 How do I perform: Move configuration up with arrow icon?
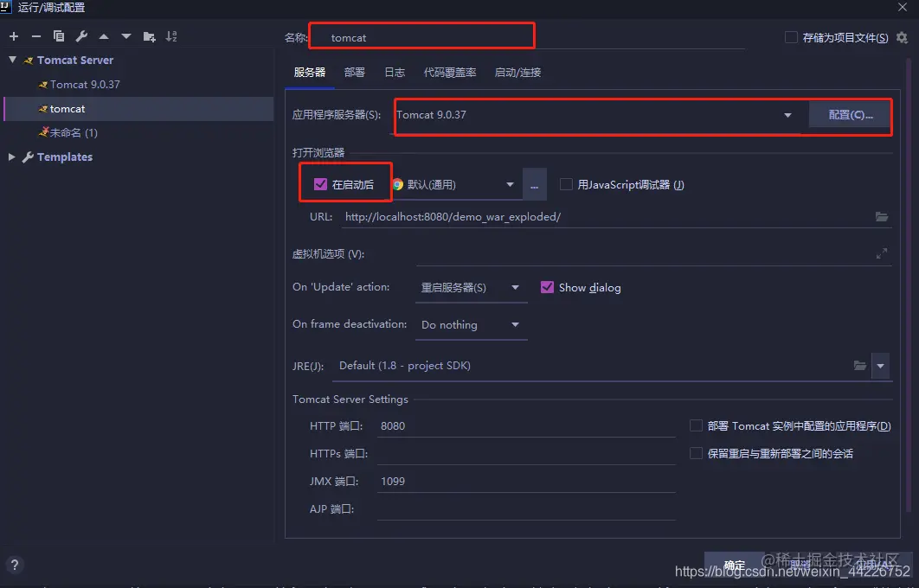(x=101, y=36)
